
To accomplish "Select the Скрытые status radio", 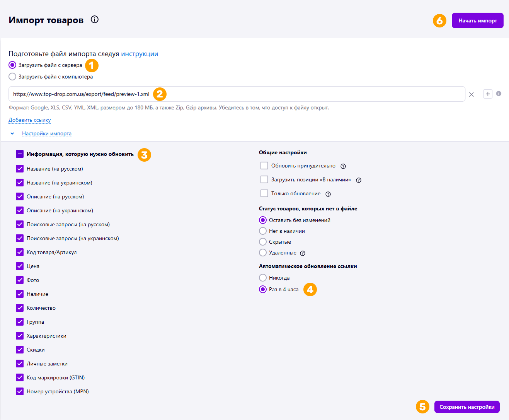I will click(x=263, y=242).
